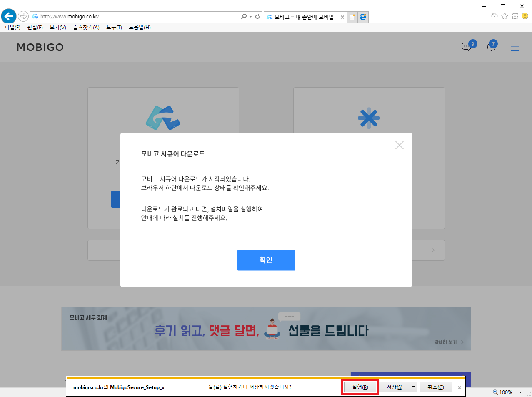Open a new tab button
Screen dimensions: 532x397
click(x=352, y=17)
